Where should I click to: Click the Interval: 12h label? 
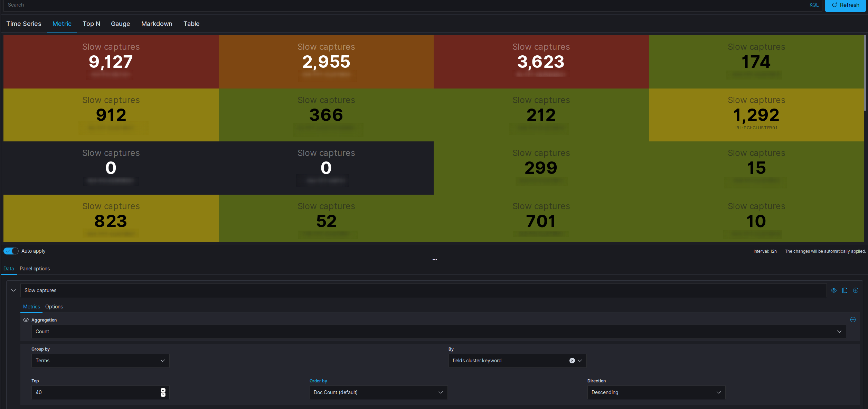[765, 251]
